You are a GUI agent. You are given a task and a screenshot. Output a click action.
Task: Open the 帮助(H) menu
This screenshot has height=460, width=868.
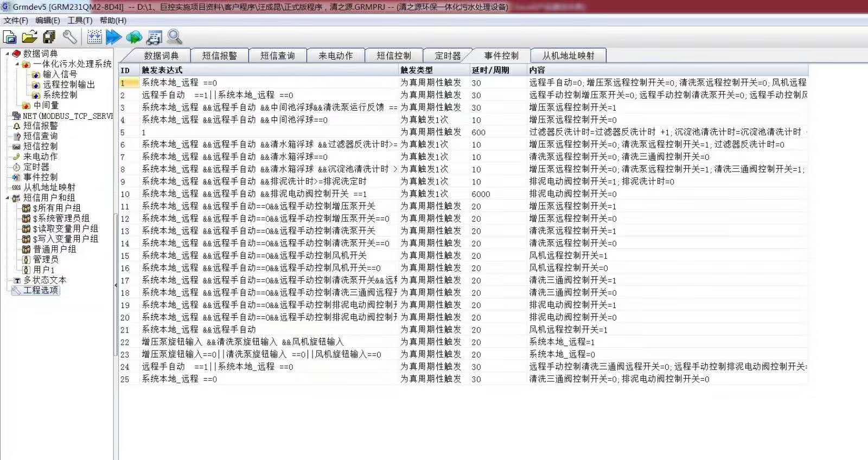click(113, 20)
